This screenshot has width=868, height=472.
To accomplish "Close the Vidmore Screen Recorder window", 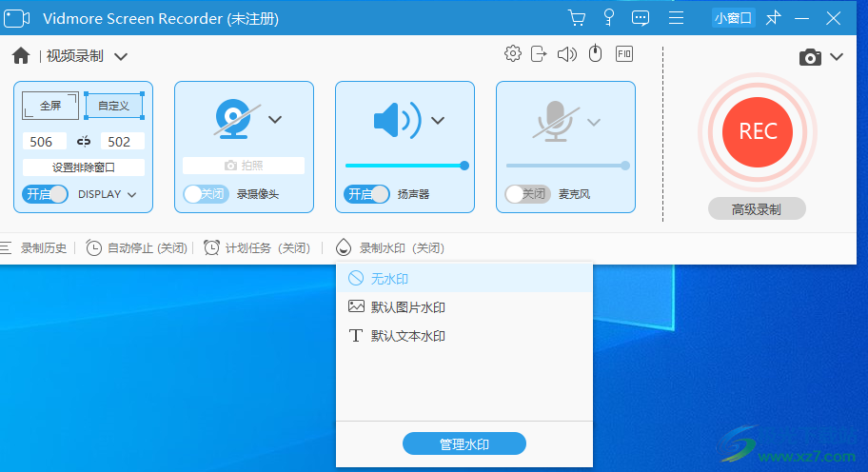I will pyautogui.click(x=833, y=18).
